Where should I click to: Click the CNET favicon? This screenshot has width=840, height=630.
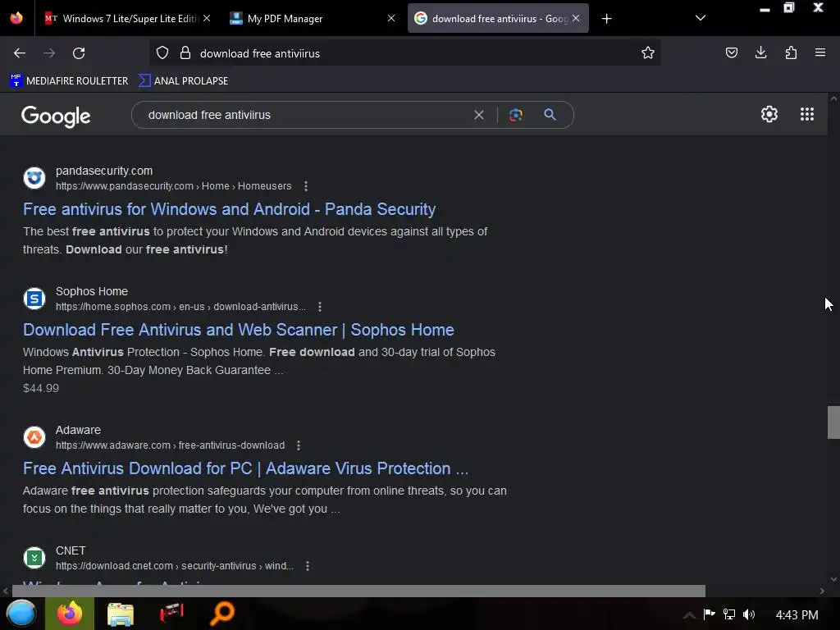coord(34,558)
